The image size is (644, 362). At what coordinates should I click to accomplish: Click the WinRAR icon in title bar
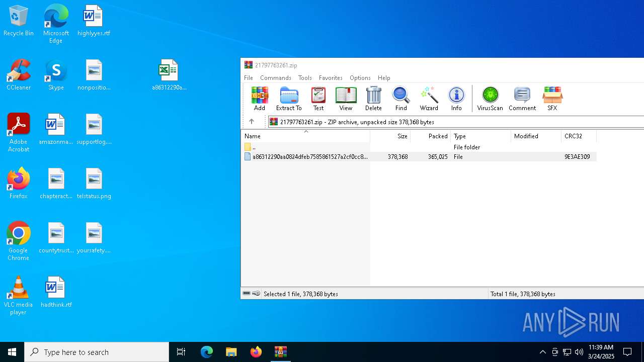pyautogui.click(x=249, y=65)
